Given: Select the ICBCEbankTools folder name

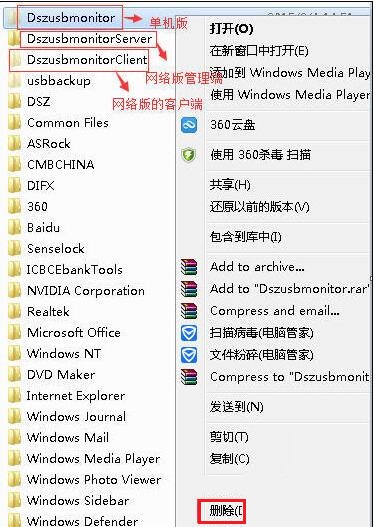Looking at the screenshot, I should 74,270.
